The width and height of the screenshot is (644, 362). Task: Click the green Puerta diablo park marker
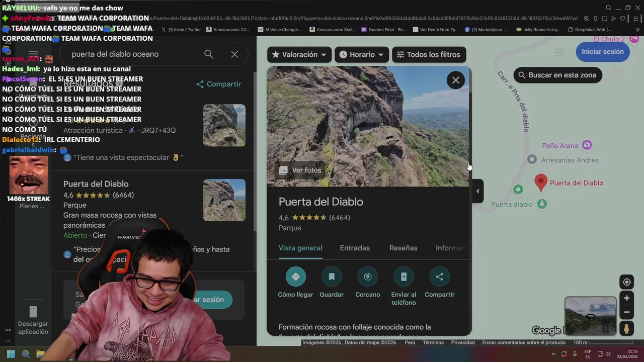coord(542,204)
